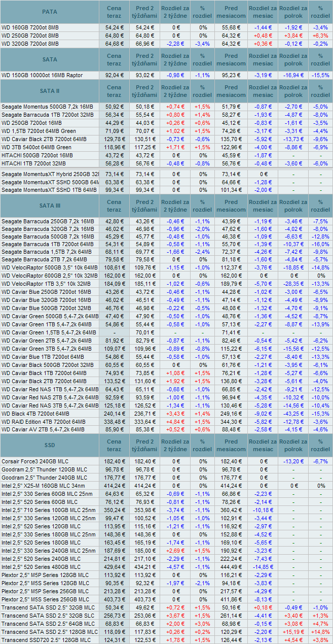Click Intel 2,5" 710 Series 100GB MLC 25nm

[x=48, y=510]
